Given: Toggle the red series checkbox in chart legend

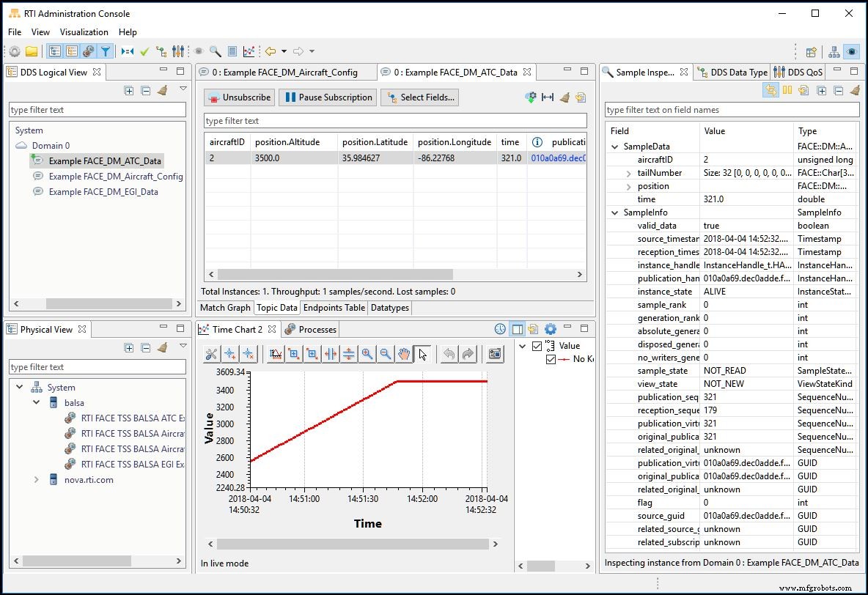Looking at the screenshot, I should [x=551, y=358].
